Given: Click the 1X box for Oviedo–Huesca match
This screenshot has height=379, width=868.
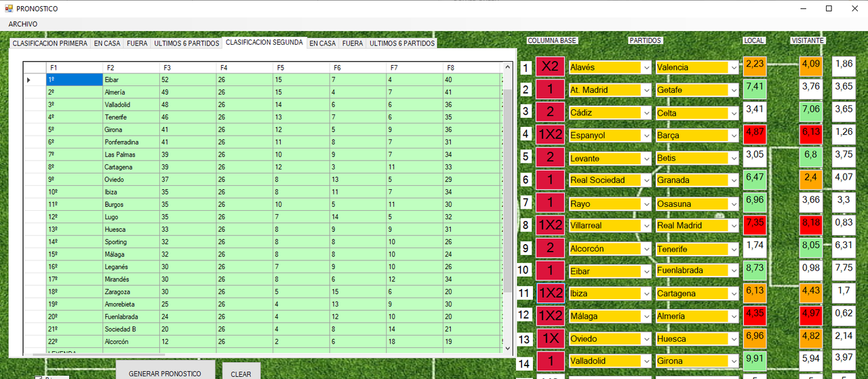Looking at the screenshot, I should pyautogui.click(x=550, y=338).
